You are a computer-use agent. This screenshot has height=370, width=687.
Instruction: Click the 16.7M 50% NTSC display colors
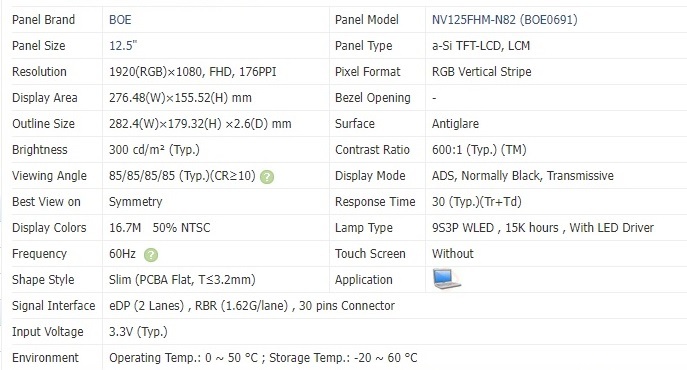(x=159, y=228)
